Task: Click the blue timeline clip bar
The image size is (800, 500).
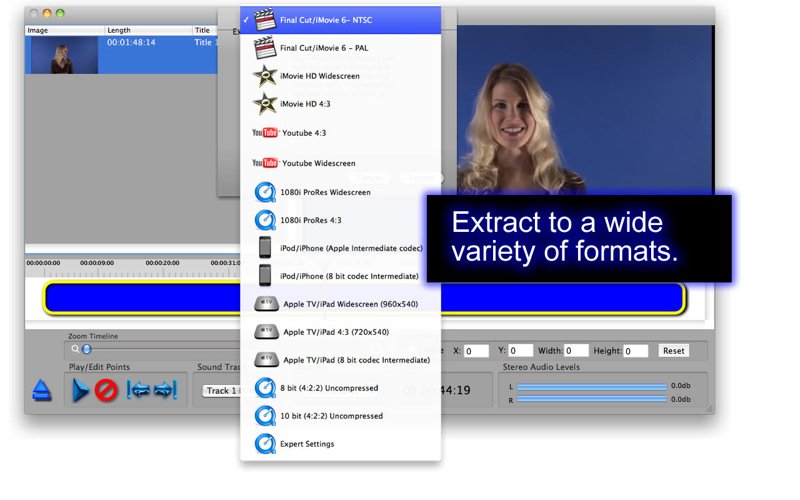Action: point(364,298)
